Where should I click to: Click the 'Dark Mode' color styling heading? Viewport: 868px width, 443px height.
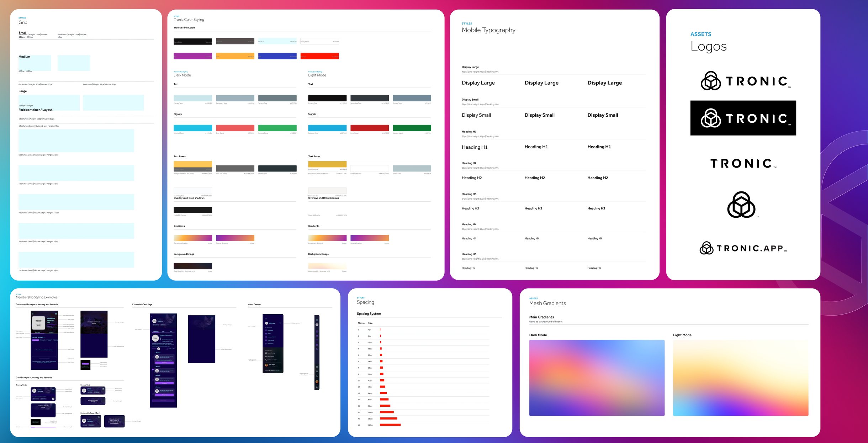182,75
